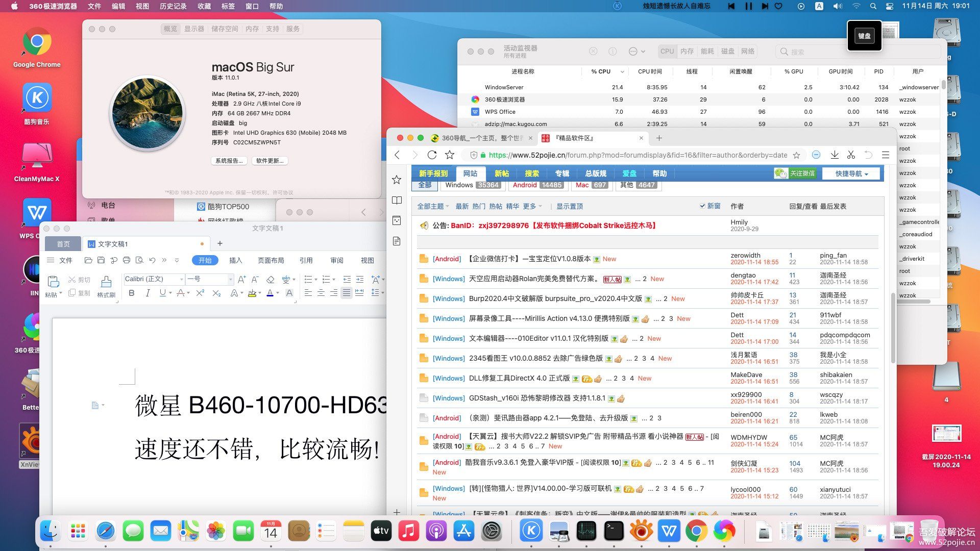Click font color A with blue swatch
This screenshot has height=551, width=980.
[269, 293]
